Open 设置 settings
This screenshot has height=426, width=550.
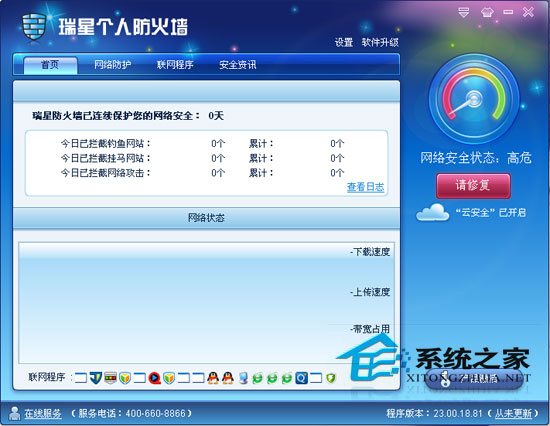343,42
